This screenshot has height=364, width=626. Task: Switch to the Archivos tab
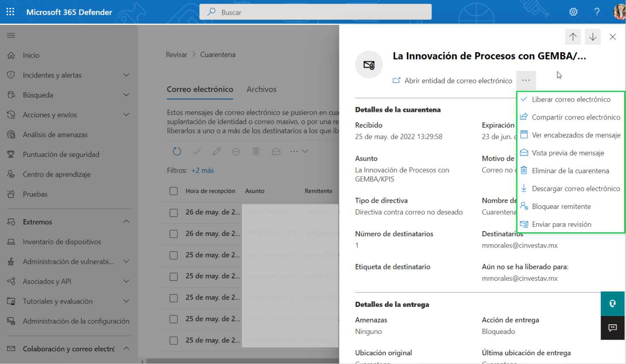click(261, 89)
